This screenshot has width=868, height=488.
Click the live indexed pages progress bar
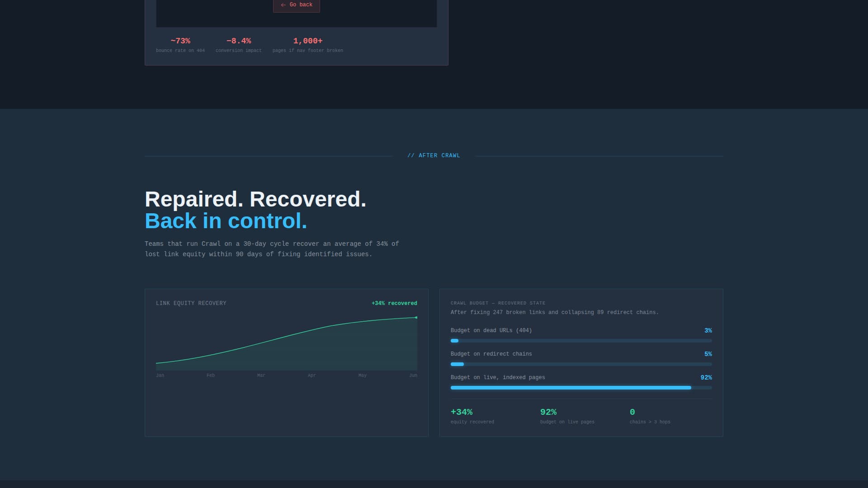(581, 388)
